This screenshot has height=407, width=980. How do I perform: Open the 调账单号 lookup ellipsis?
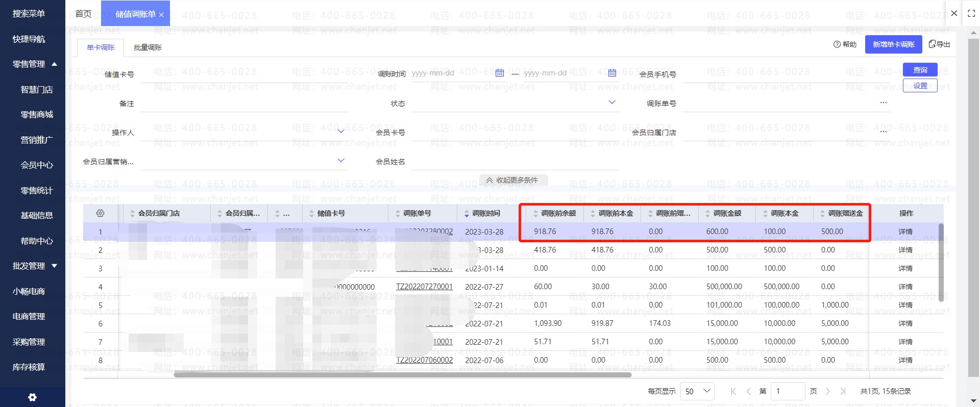tap(883, 103)
